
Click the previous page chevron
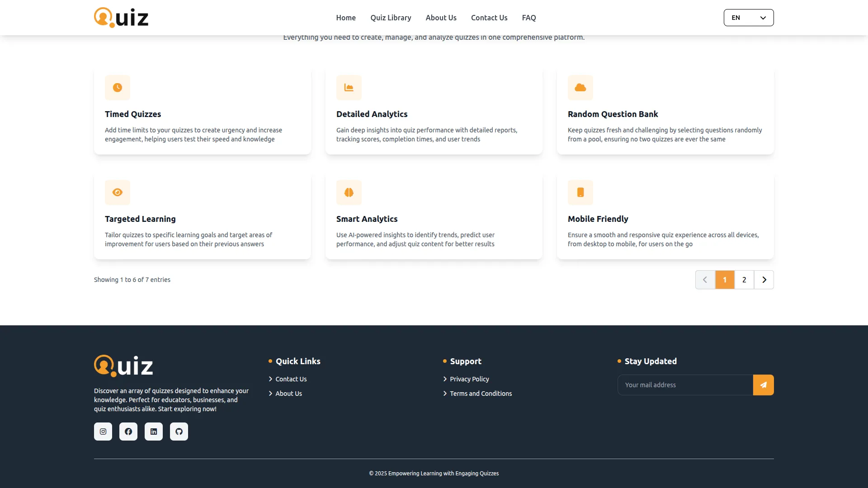coord(705,280)
